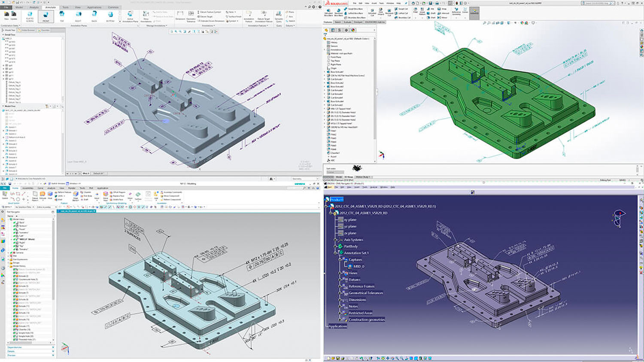The width and height of the screenshot is (644, 362).
Task: Toggle the "Bottom" view checkbox in NX
Action: (14, 226)
